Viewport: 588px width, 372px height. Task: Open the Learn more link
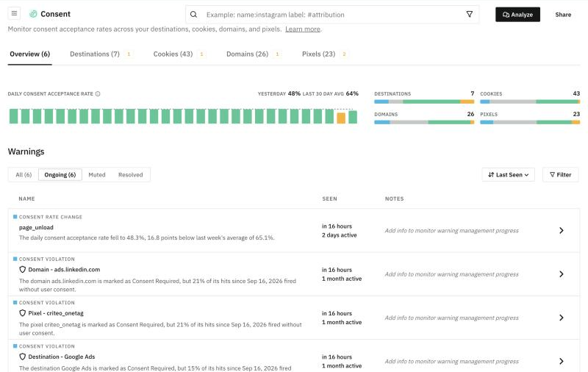pos(303,29)
